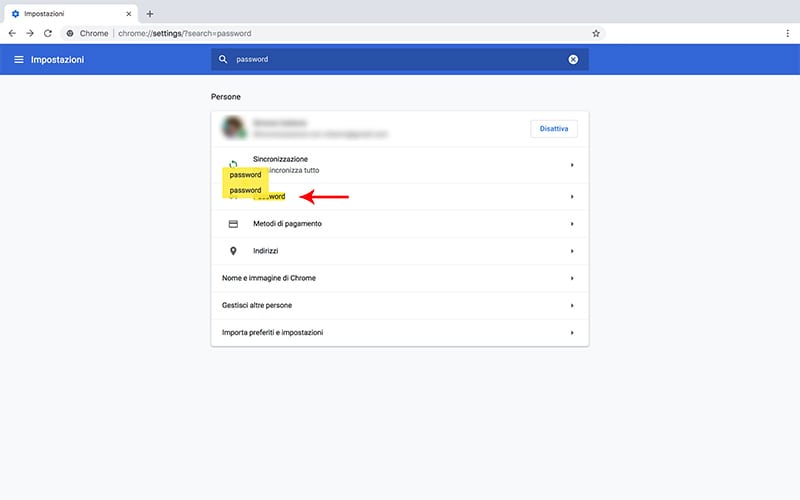Reload the page with the refresh icon
The height and width of the screenshot is (500, 800).
(x=48, y=33)
